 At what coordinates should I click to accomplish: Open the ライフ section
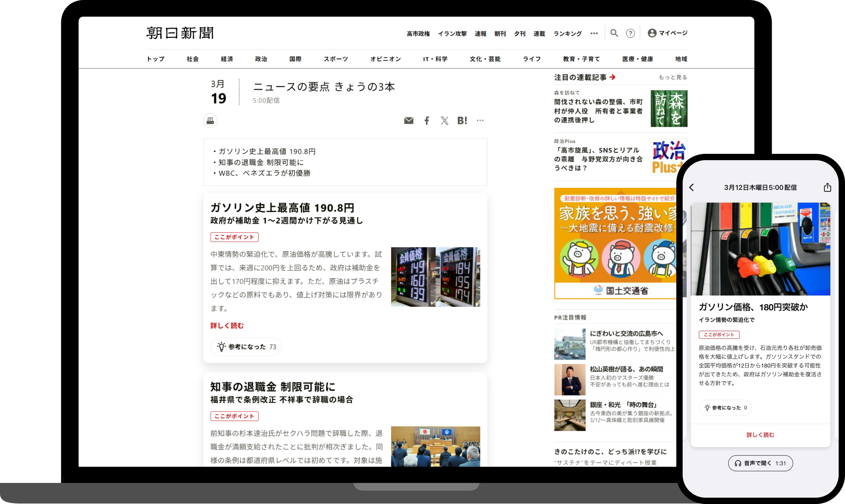(x=532, y=59)
